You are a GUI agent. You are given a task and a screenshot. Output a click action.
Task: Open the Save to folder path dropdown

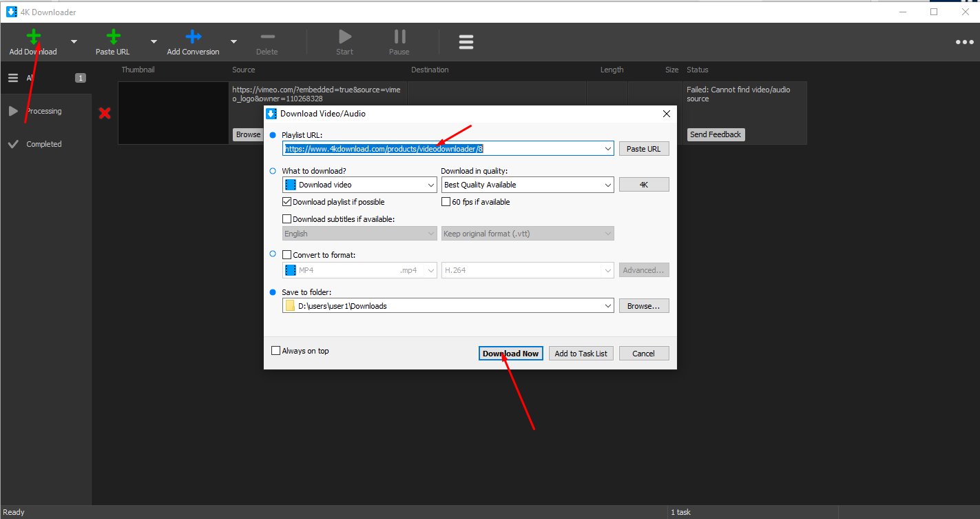click(608, 306)
